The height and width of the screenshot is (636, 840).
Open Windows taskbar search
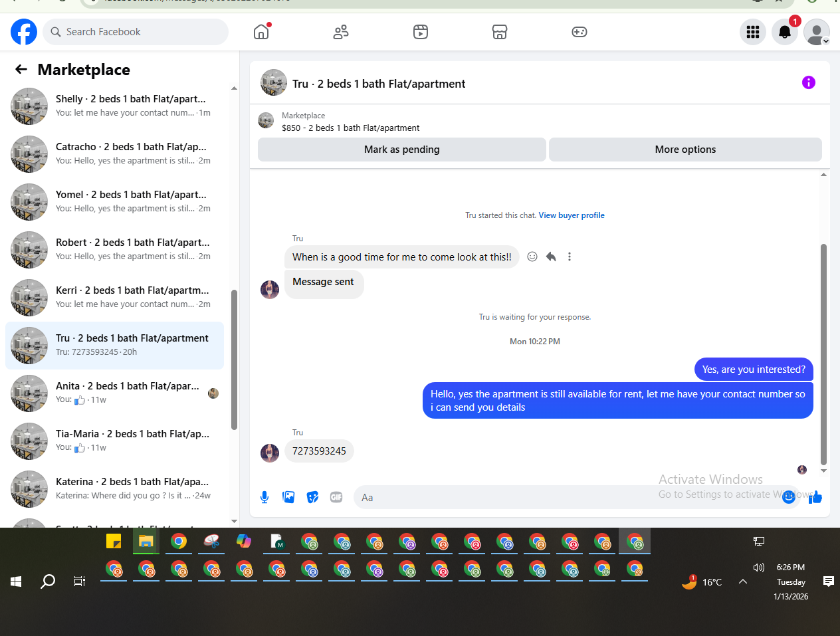48,582
